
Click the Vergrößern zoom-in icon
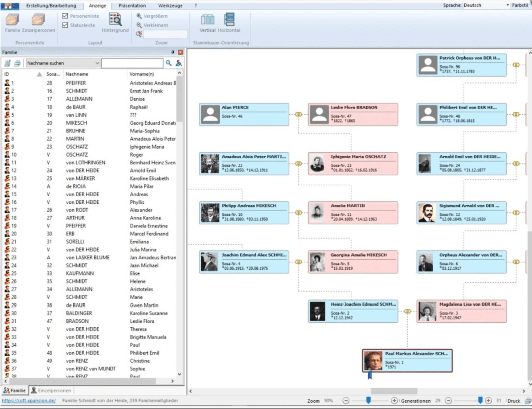139,16
